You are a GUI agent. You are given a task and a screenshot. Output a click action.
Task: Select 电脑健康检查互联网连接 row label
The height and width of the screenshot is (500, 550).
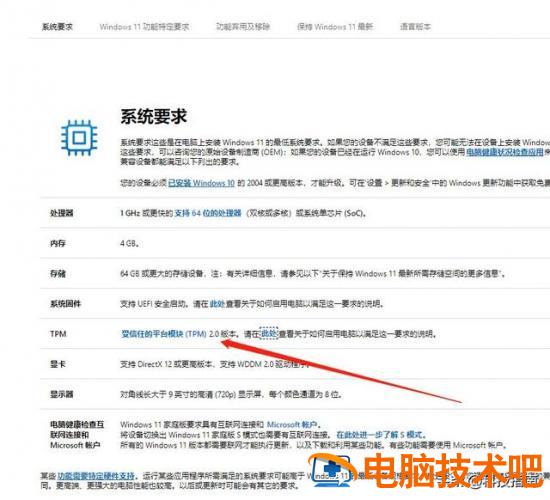point(77,435)
